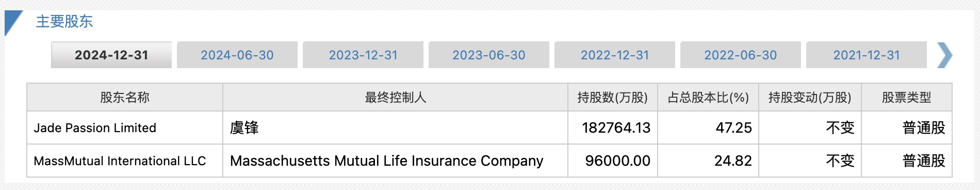
Task: Click the 最终控制人 column header
Action: click(x=396, y=97)
